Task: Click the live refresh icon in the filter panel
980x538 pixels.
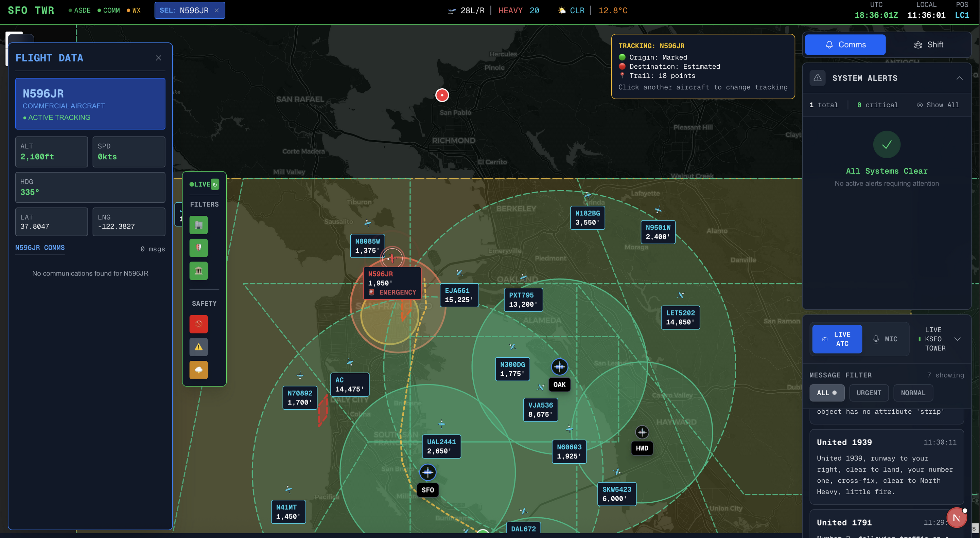Action: [215, 184]
